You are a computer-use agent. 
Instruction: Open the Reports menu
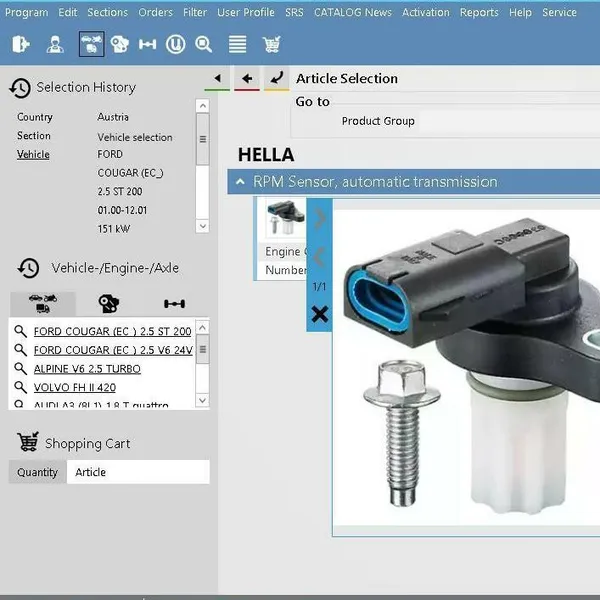pos(479,13)
